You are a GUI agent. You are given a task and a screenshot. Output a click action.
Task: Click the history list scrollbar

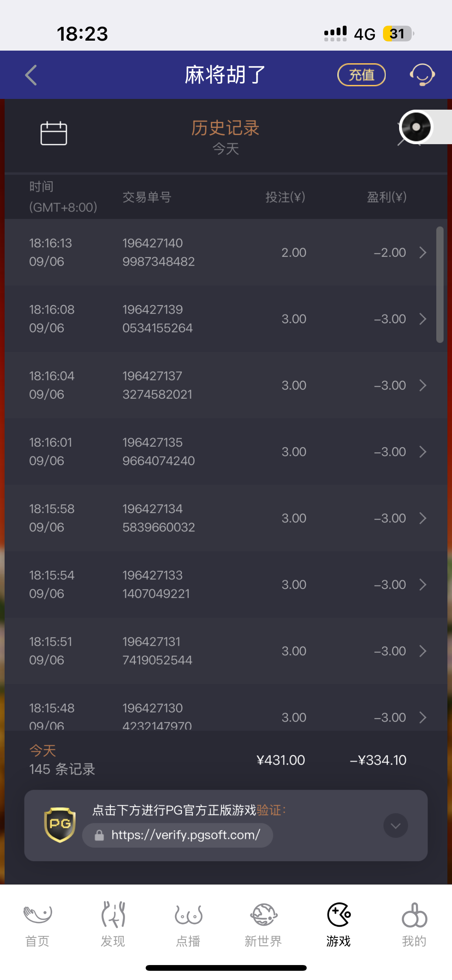point(440,284)
